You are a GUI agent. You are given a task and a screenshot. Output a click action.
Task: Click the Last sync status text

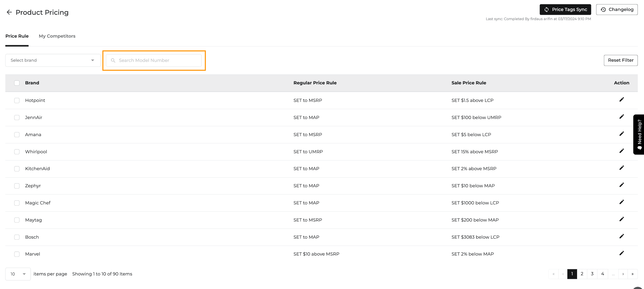click(538, 19)
